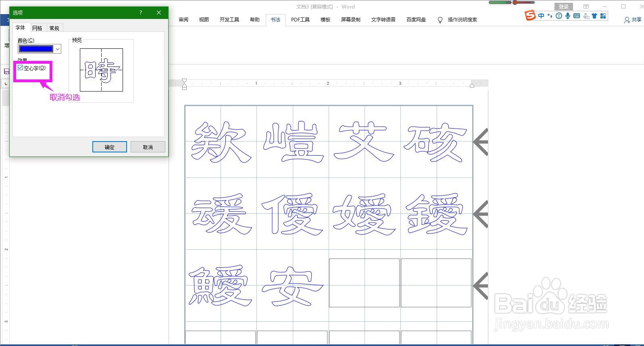The width and height of the screenshot is (644, 346).
Task: Click the lightbulb tell-me icon
Action: pos(440,20)
